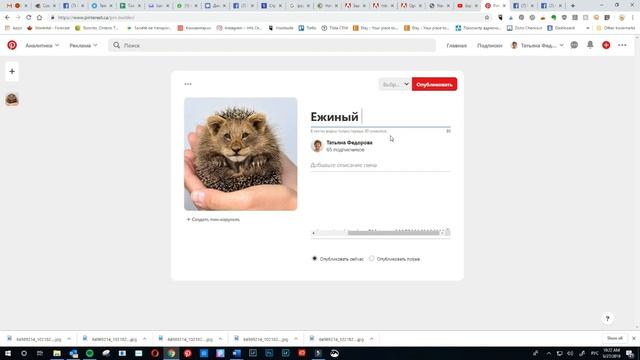
Task: Close the downloads bar
Action: (x=634, y=338)
